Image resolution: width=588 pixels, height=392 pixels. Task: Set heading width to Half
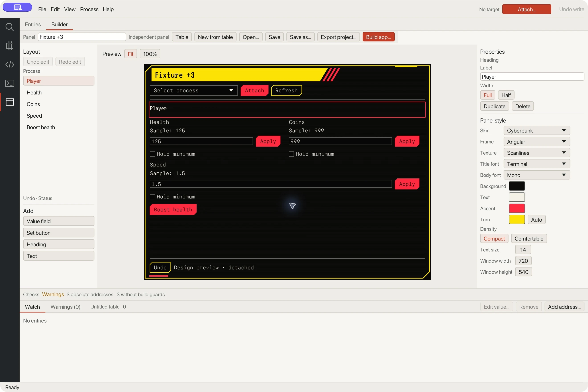pos(506,95)
